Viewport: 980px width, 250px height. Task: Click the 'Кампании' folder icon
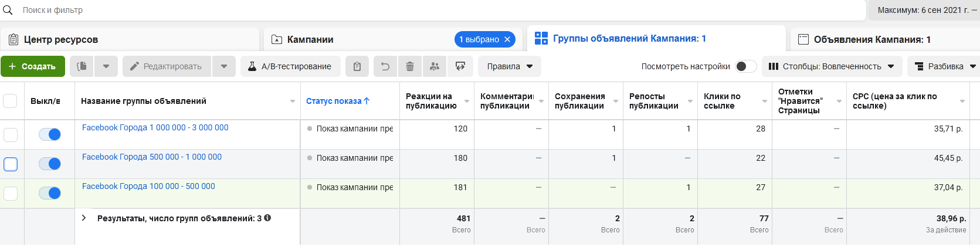(277, 39)
